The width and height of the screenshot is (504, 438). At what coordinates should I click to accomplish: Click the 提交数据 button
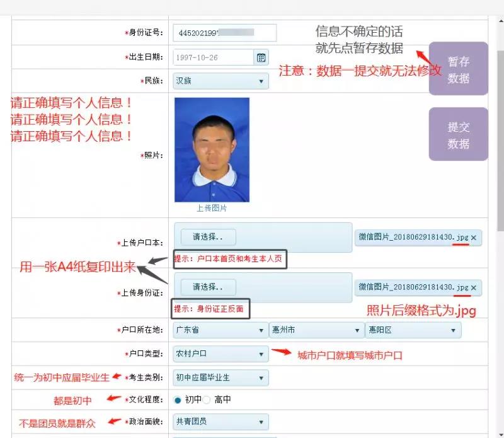click(458, 134)
